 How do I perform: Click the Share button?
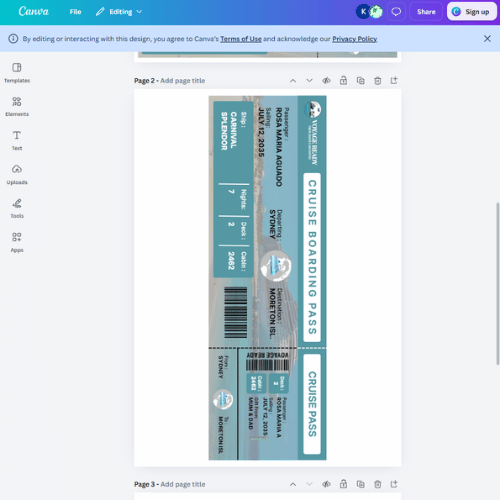point(426,12)
